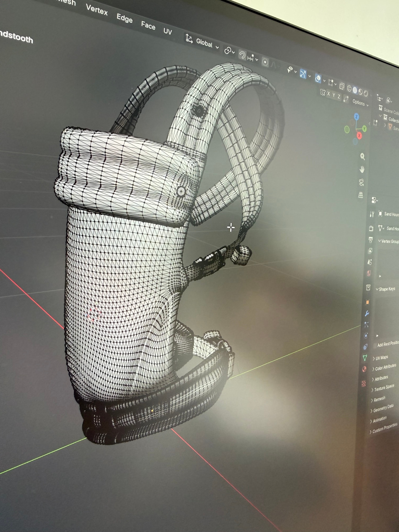Open the Scene properties tab
The image size is (399, 532).
coord(370,262)
